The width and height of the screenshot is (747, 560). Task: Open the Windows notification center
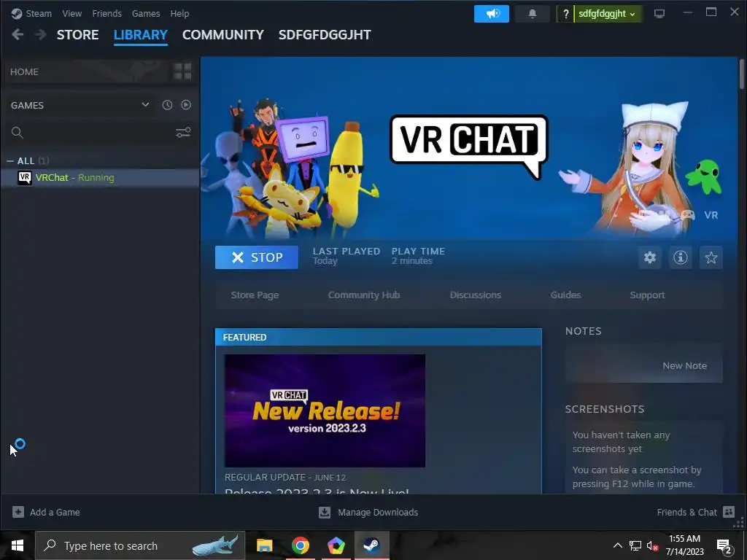tap(724, 546)
